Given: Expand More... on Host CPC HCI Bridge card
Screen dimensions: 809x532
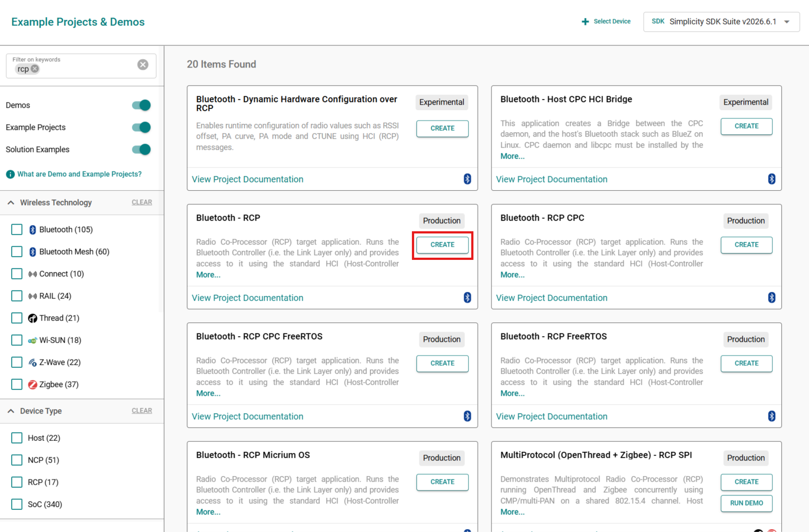Looking at the screenshot, I should click(513, 156).
